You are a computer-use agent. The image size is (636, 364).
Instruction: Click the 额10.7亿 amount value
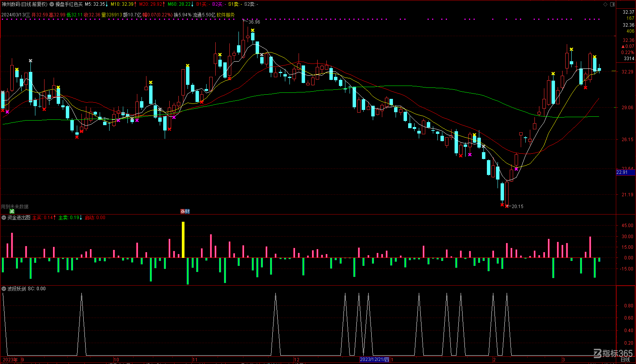[x=132, y=15]
